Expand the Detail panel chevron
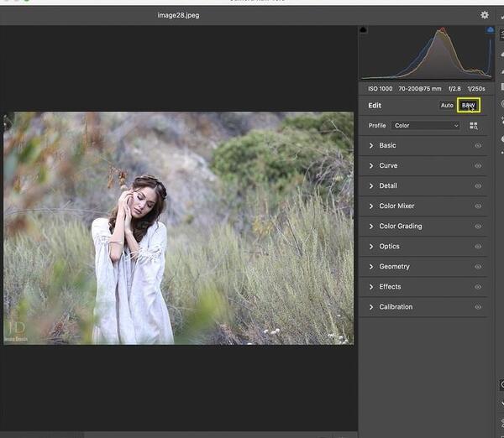Viewport: 504px width, 438px height. point(371,186)
